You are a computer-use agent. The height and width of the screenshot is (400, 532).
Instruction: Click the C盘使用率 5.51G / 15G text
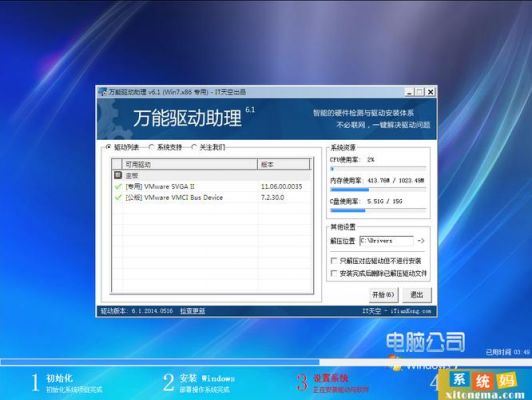click(366, 202)
